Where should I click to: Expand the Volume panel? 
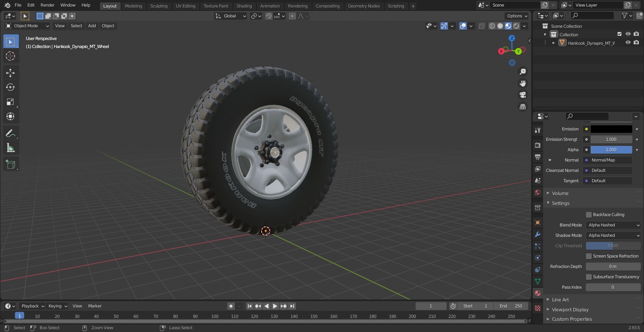(x=560, y=193)
